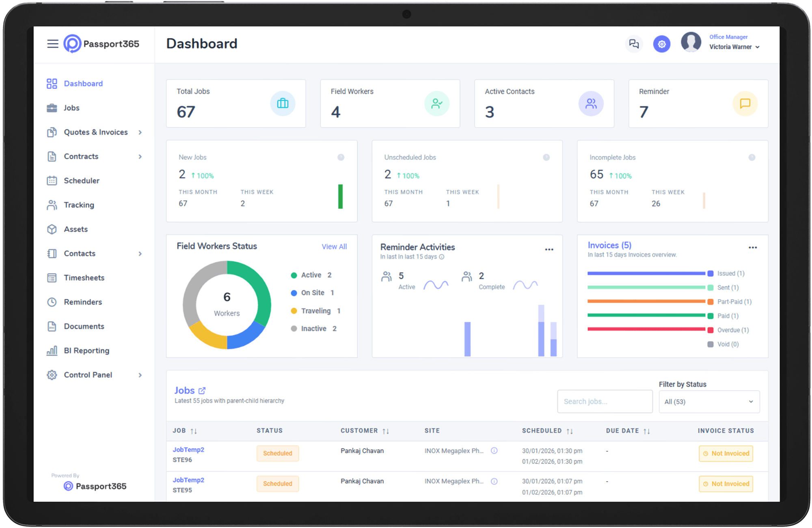Open the Reminder Activities overflow menu
The width and height of the screenshot is (812, 528).
pyautogui.click(x=549, y=249)
